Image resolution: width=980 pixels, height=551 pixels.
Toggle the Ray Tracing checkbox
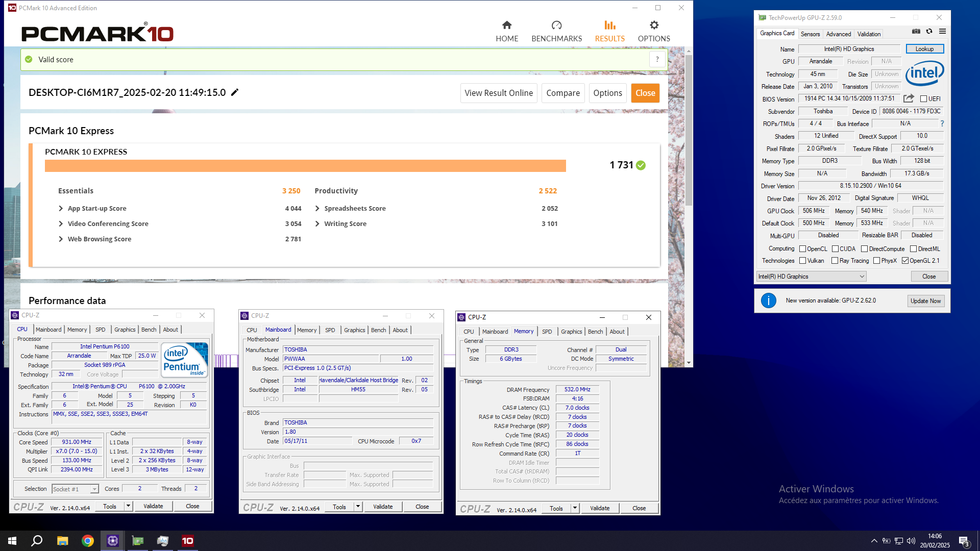835,261
